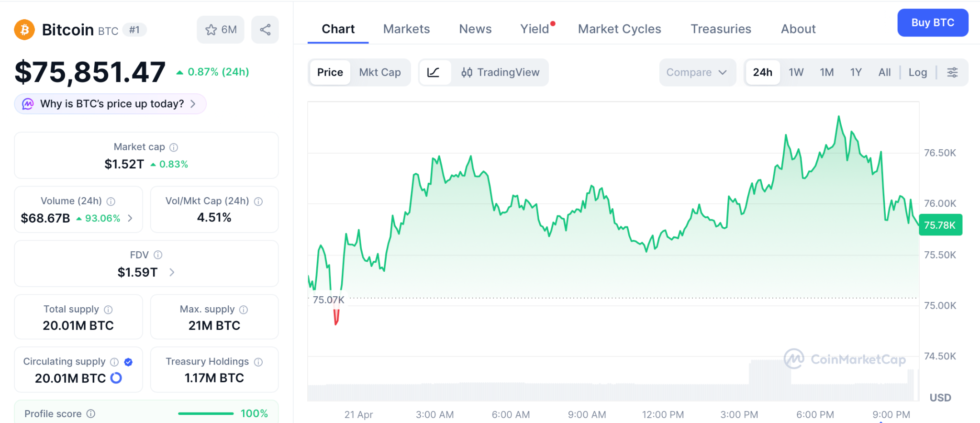Screen dimensions: 980x423
Task: Click the orange Bitcoin logo icon
Action: coord(24,30)
